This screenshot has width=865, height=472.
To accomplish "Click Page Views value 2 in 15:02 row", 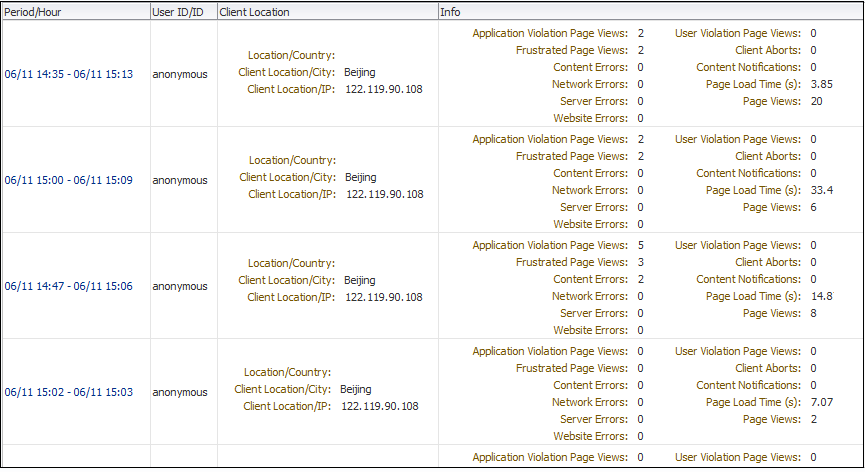I will (x=814, y=419).
